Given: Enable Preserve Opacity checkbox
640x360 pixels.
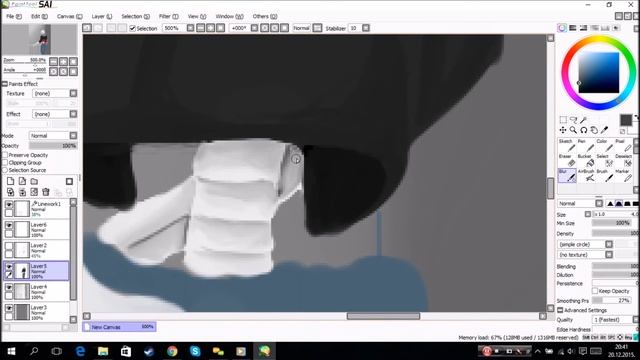Looking at the screenshot, I should [5, 155].
